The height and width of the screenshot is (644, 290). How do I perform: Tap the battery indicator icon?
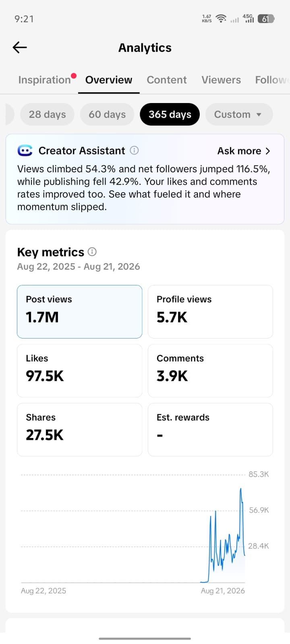266,19
